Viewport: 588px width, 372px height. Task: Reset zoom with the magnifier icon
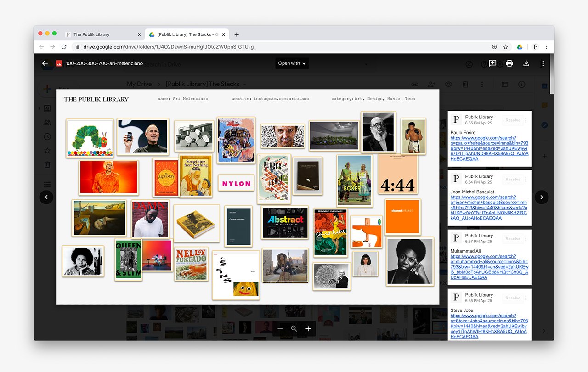click(294, 329)
